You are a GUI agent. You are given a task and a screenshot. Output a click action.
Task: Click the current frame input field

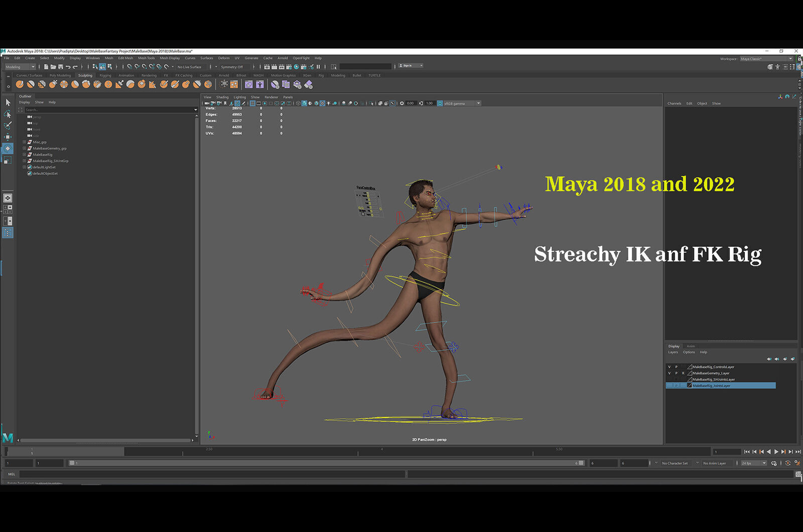[x=727, y=452]
